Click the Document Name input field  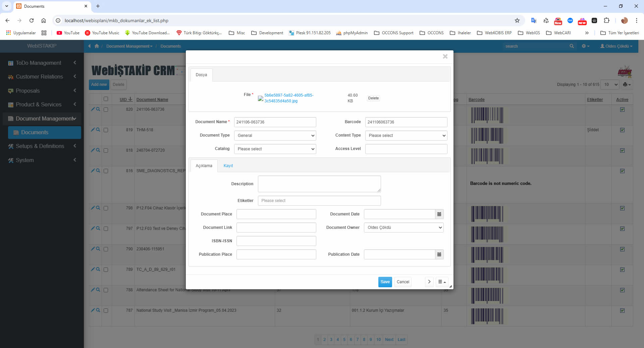[x=275, y=122]
